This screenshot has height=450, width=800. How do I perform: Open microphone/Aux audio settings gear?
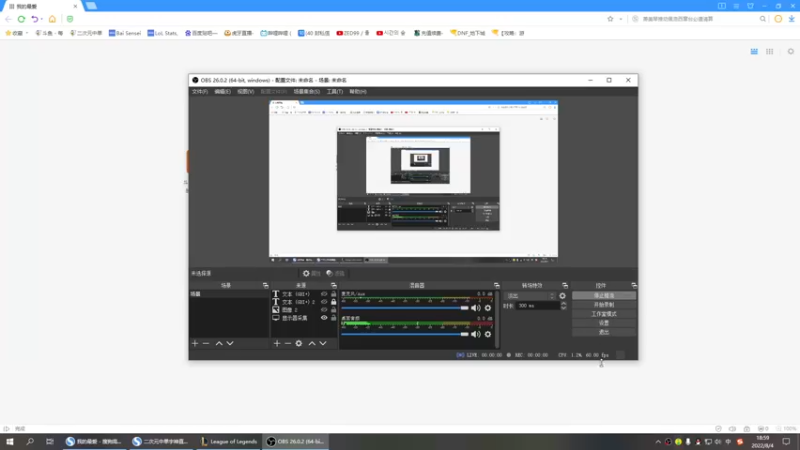click(x=488, y=308)
